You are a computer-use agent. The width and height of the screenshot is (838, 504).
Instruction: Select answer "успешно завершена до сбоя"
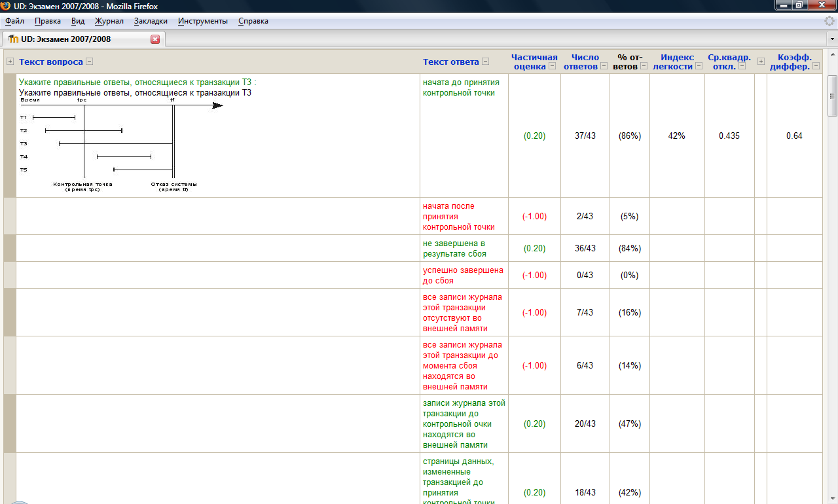click(463, 276)
